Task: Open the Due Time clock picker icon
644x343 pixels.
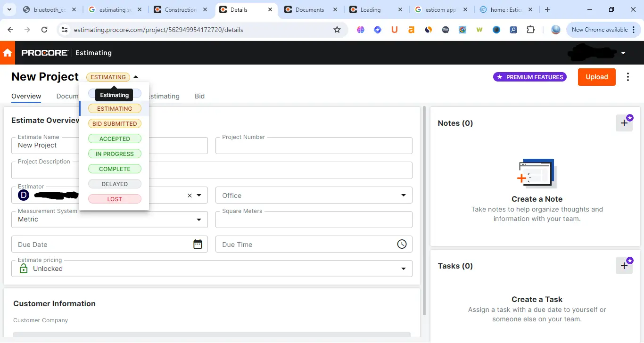Action: pos(402,244)
